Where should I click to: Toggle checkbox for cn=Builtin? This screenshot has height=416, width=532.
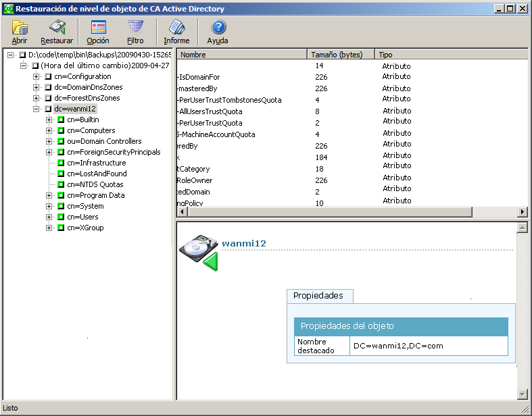(x=61, y=120)
